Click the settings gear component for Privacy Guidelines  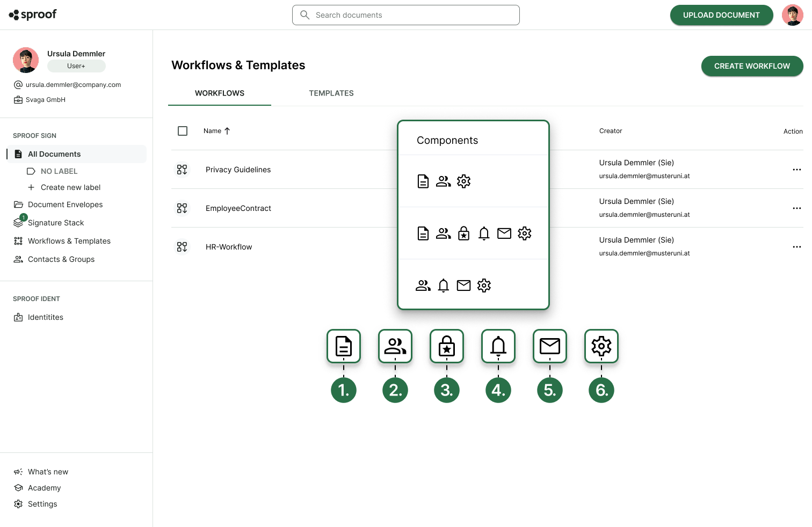(464, 181)
